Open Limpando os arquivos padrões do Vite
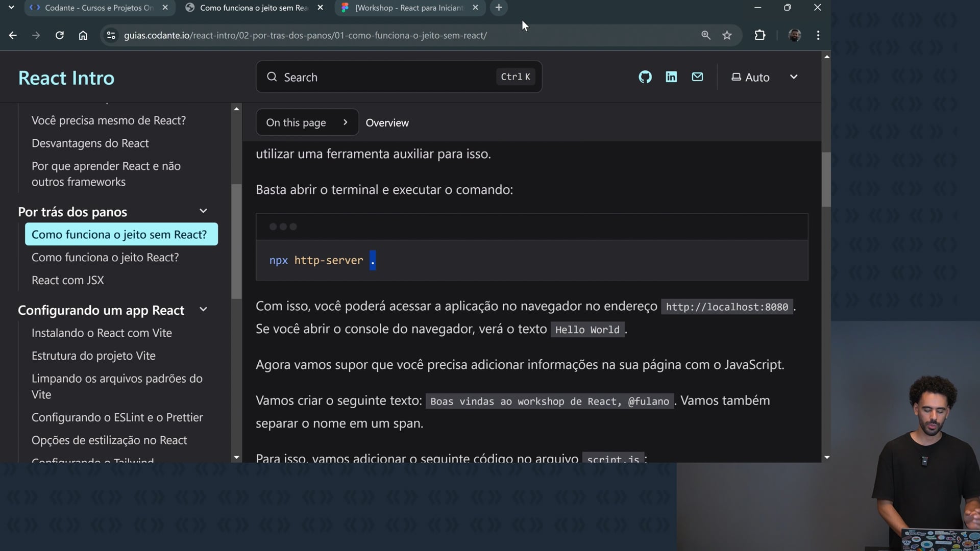980x551 pixels. click(117, 387)
